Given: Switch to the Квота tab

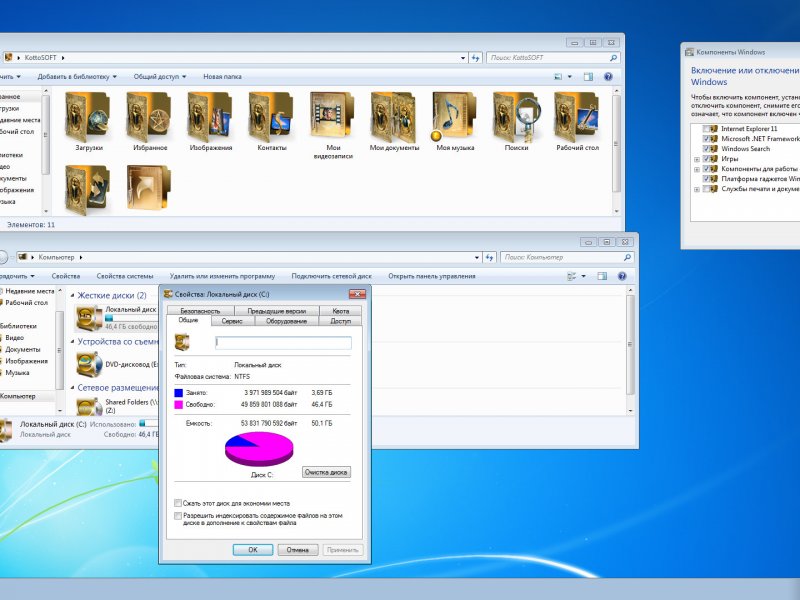Looking at the screenshot, I should point(340,311).
